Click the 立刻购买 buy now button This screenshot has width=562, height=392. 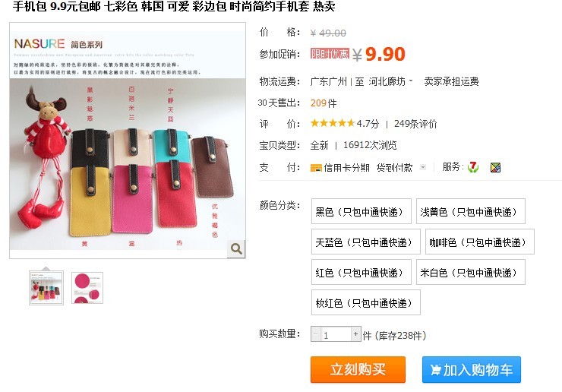[x=358, y=369]
